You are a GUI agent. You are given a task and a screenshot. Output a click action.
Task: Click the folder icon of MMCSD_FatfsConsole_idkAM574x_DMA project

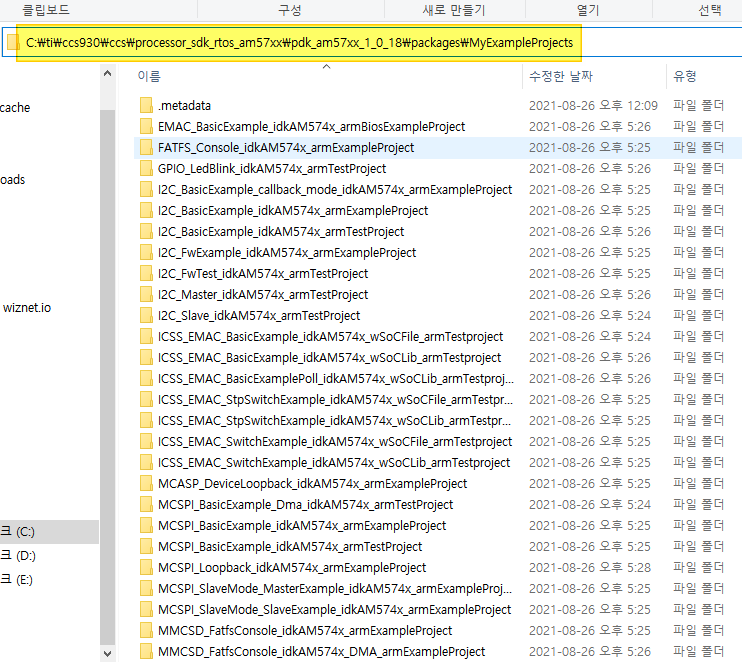tap(146, 651)
